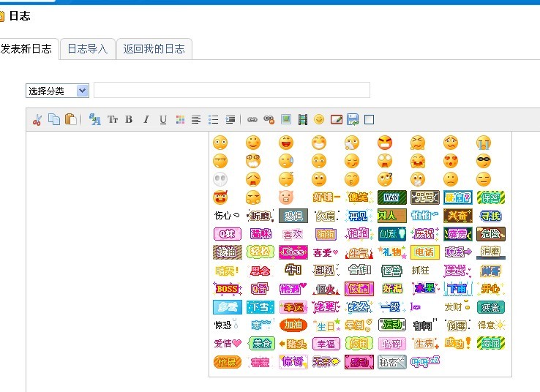Insert the 寻找 text sticker
The image size is (540, 392).
point(491,216)
